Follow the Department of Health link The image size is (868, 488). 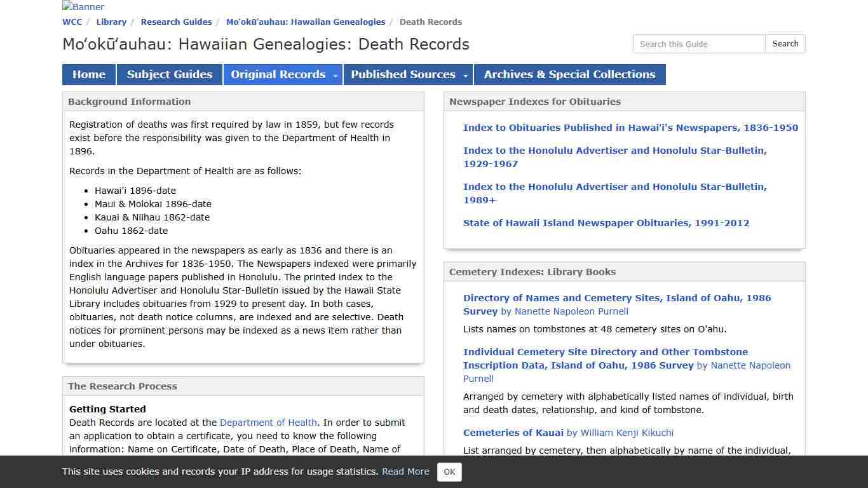268,422
